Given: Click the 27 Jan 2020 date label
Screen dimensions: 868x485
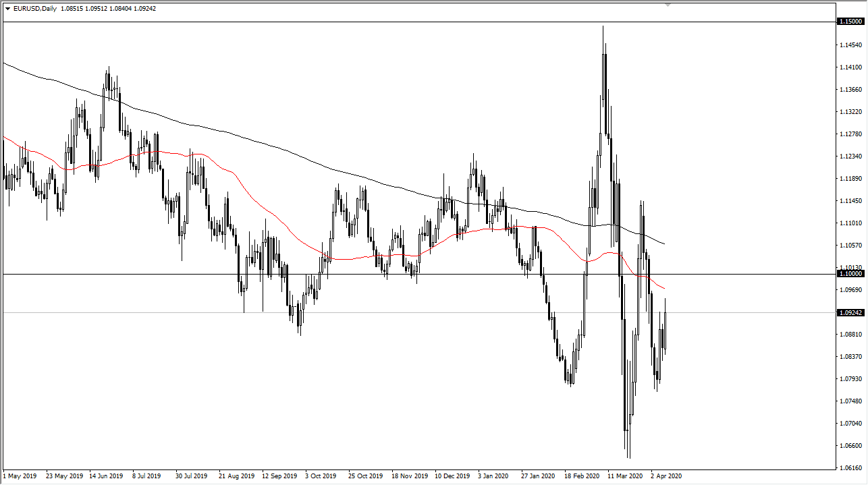Looking at the screenshot, I should pyautogui.click(x=539, y=476).
